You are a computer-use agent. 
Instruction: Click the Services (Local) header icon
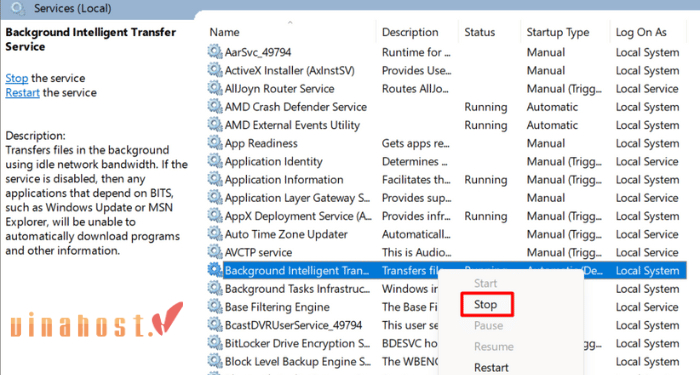18,8
